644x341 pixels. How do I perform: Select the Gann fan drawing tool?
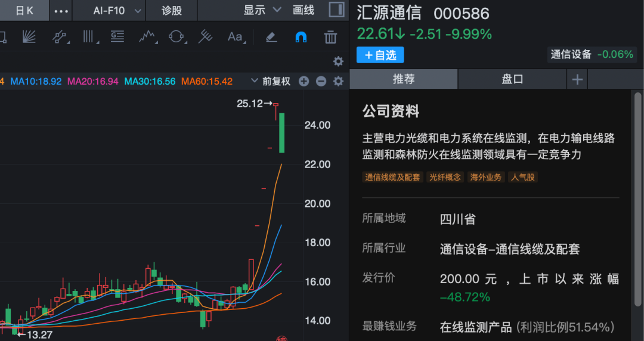28,37
